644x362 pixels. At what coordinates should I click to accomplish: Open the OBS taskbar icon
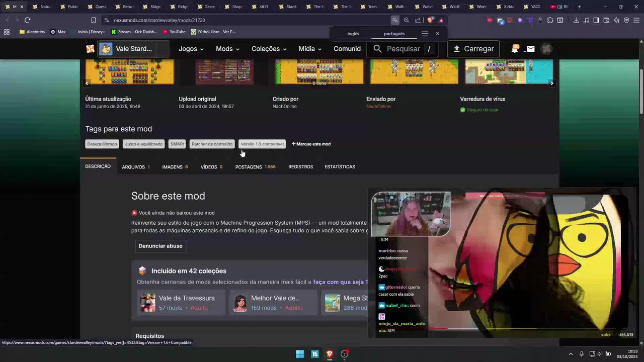(x=345, y=354)
